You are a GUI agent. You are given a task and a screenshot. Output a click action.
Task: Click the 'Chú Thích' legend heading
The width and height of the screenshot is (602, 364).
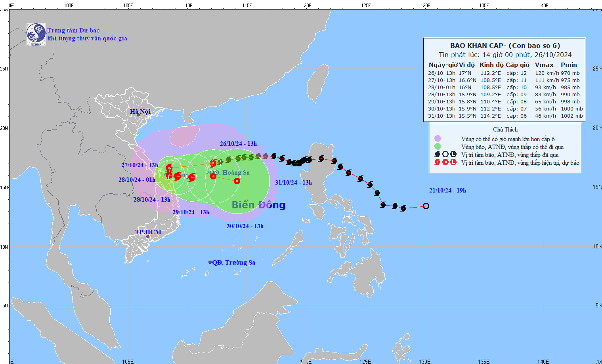(x=505, y=130)
